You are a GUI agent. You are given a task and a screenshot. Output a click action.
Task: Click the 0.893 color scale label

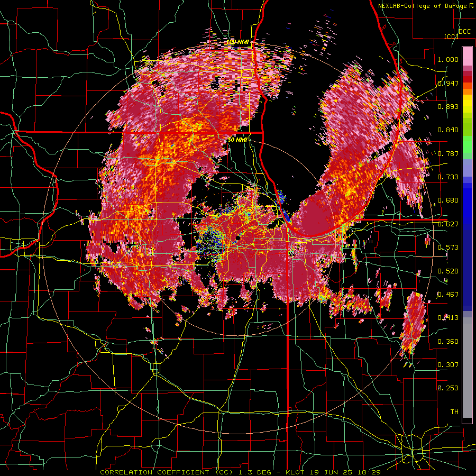[x=448, y=106]
